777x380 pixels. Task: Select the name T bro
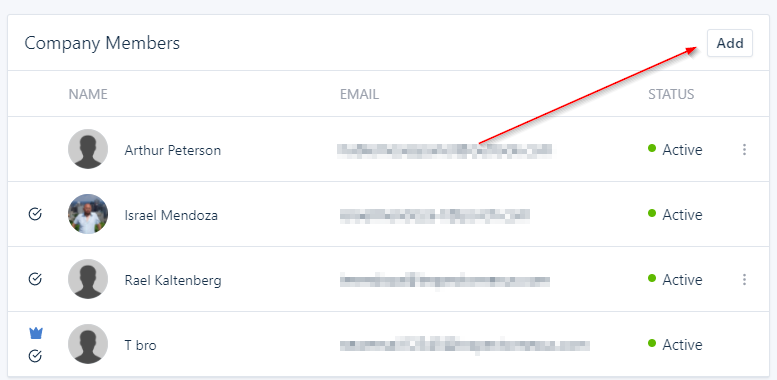coord(140,345)
